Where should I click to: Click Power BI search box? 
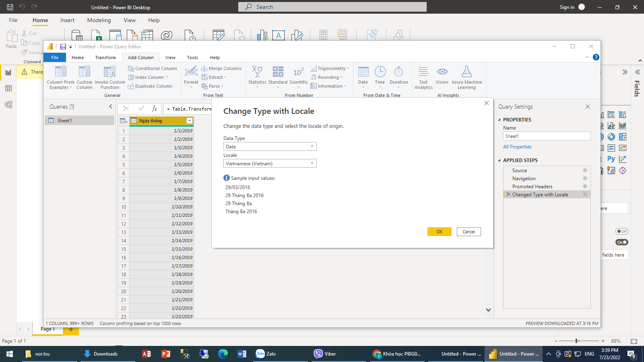(x=332, y=7)
